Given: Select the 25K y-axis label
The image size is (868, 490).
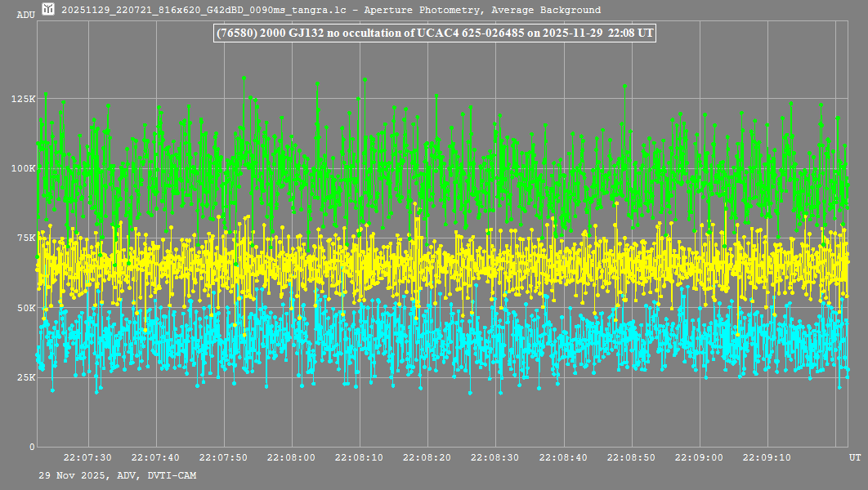Looking at the screenshot, I should pyautogui.click(x=26, y=377).
